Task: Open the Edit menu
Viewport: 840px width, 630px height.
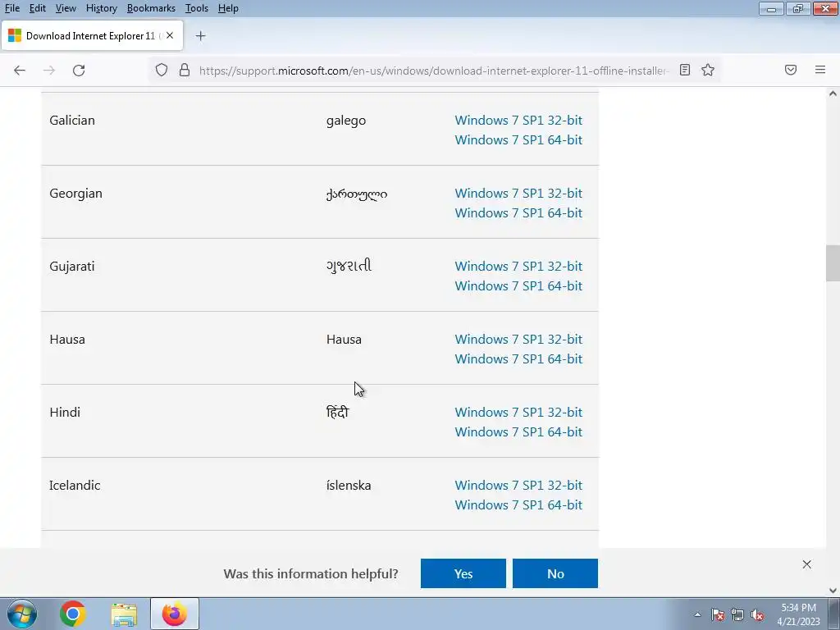Action: [38, 8]
